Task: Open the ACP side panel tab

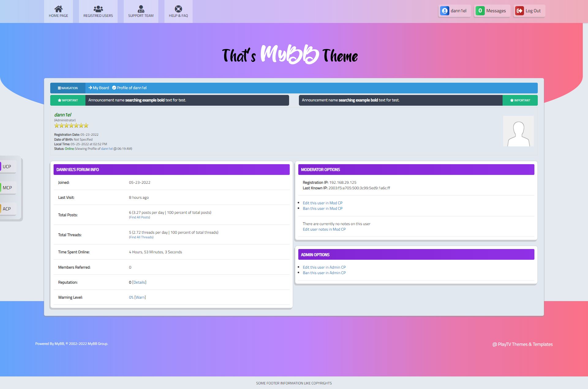Action: 8,209
